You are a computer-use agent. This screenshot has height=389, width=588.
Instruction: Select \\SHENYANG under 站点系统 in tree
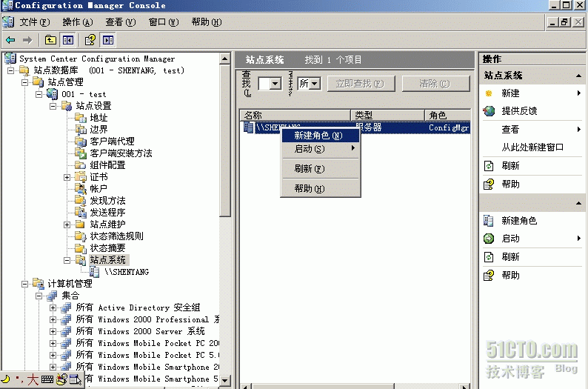click(127, 272)
